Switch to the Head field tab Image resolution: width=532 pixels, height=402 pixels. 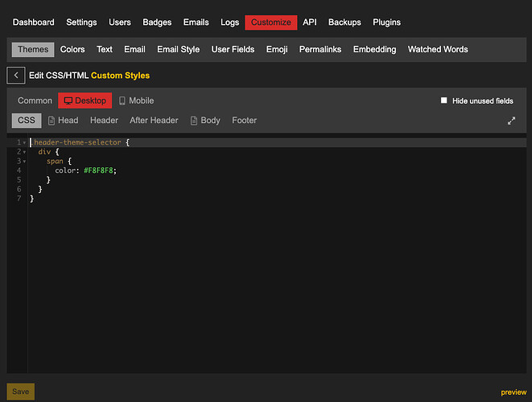tap(63, 121)
